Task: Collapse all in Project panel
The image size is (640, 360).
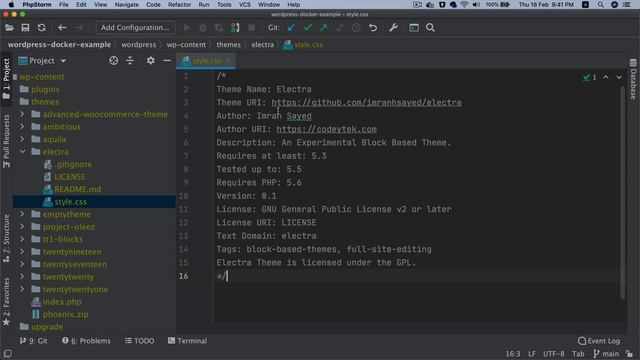Action: pyautogui.click(x=130, y=60)
